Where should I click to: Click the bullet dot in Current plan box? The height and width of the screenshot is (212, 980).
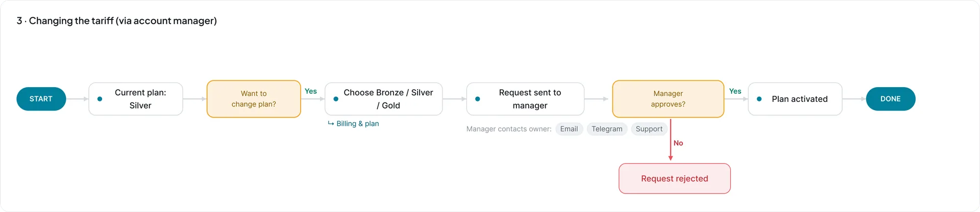(100, 99)
